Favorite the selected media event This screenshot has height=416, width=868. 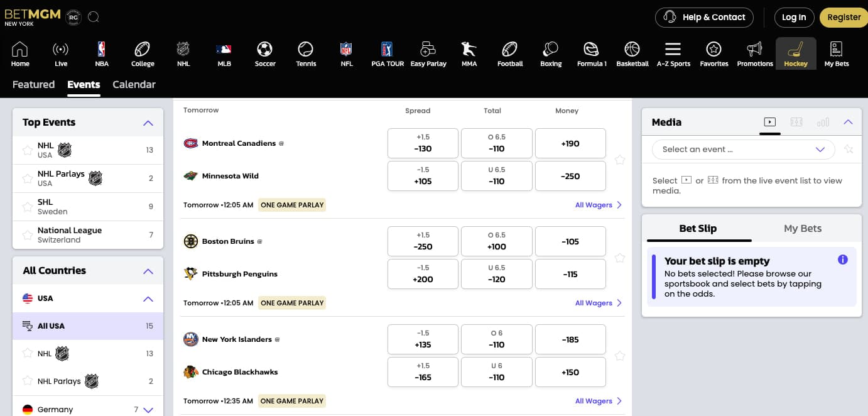[849, 150]
